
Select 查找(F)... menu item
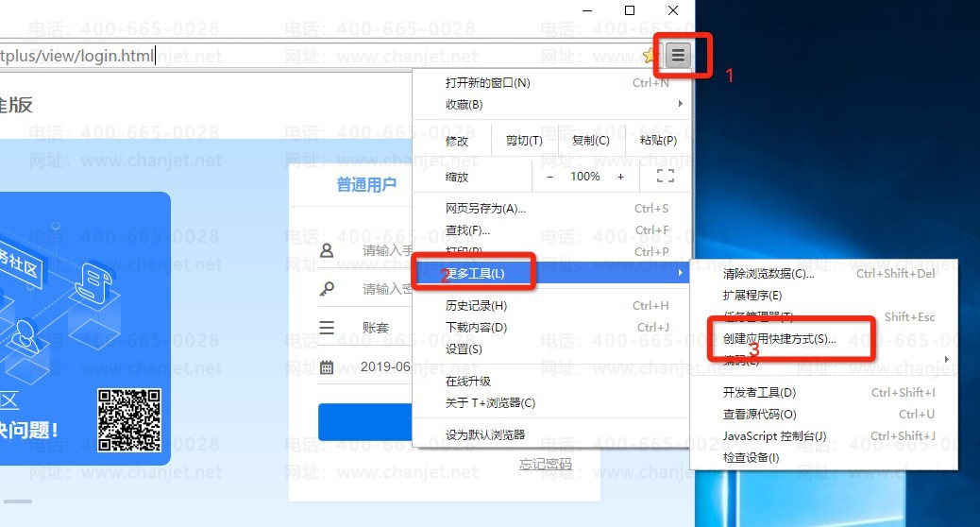tap(551, 230)
